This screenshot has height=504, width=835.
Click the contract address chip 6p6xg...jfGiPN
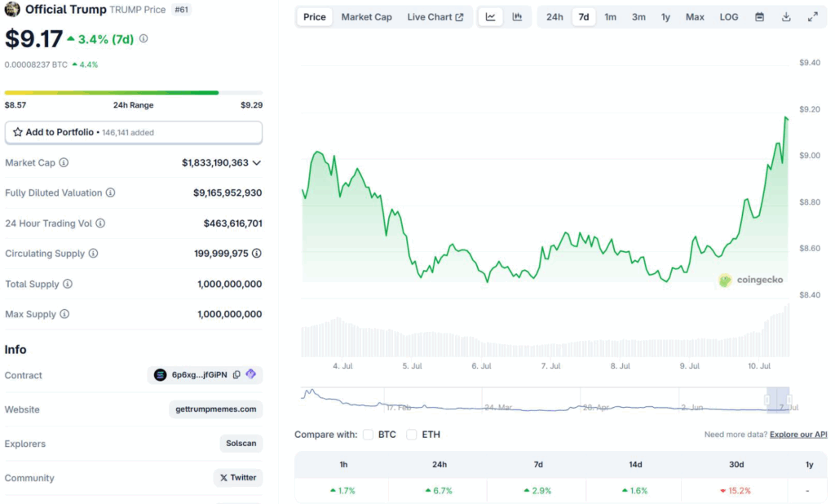(x=205, y=375)
